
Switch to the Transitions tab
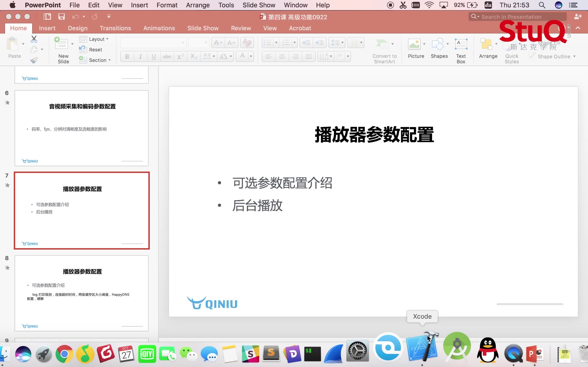click(x=115, y=28)
